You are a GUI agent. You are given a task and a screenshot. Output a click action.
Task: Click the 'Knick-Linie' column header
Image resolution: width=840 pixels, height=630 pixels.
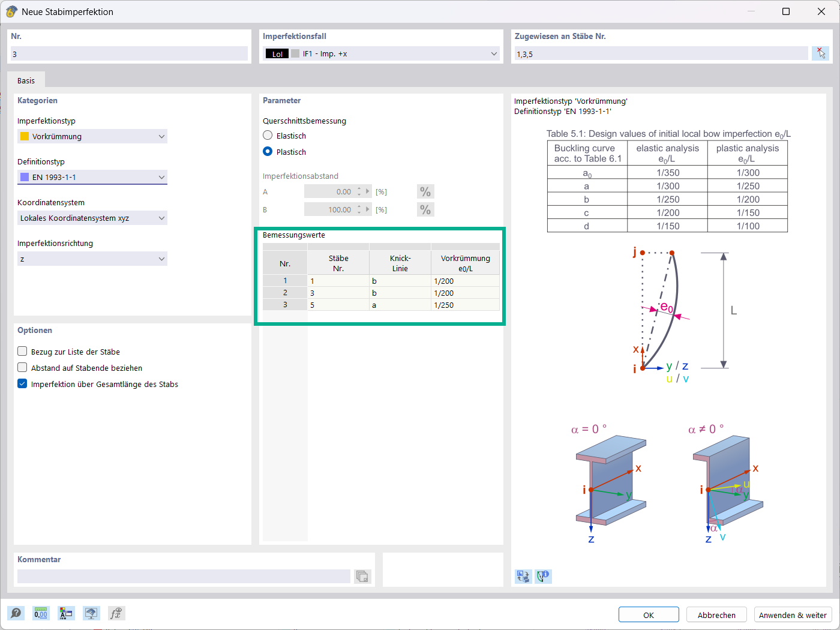click(400, 263)
